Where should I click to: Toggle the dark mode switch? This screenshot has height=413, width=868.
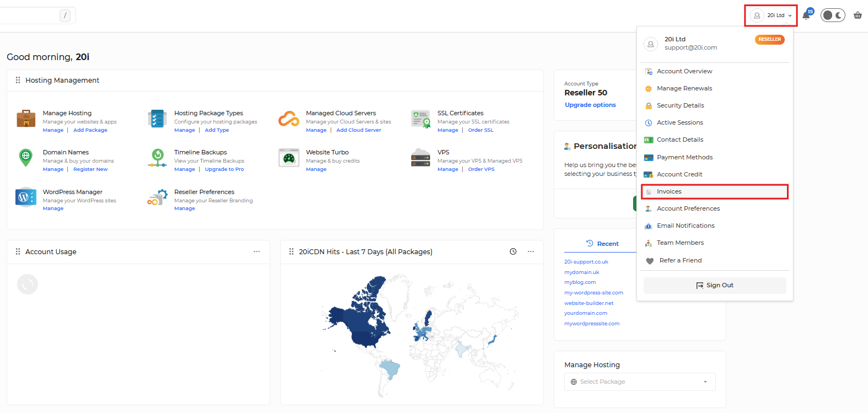pyautogui.click(x=833, y=15)
